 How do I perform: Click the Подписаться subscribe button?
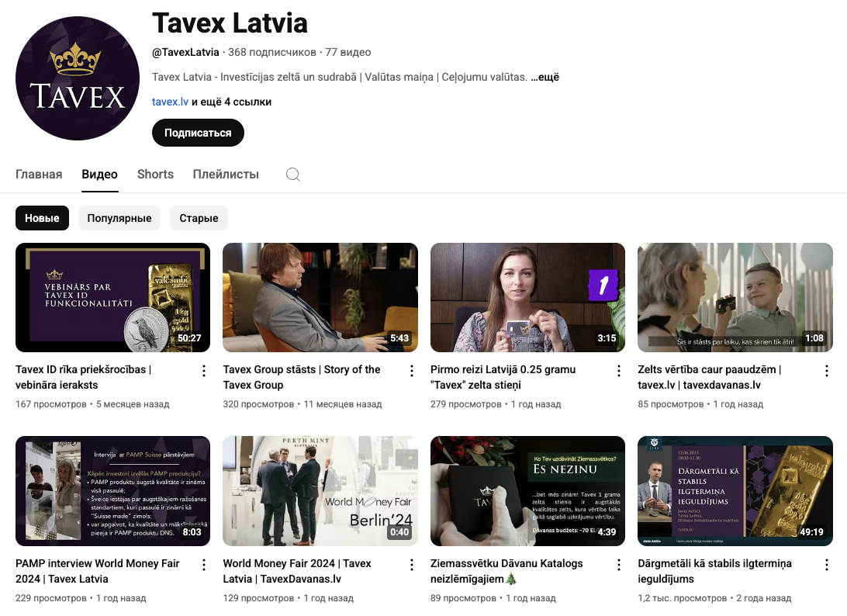coord(198,133)
